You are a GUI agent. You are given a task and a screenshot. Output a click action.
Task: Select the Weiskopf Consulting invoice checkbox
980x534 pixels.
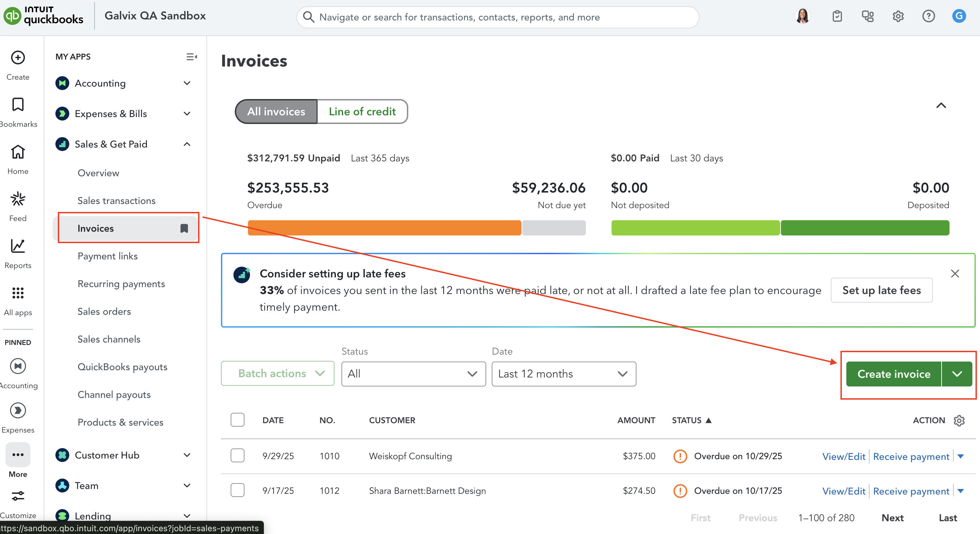(238, 456)
